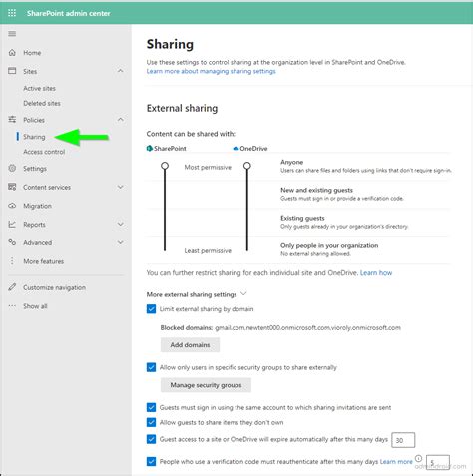This screenshot has width=473, height=476.
Task: Open More features in navigation
Action: click(44, 261)
